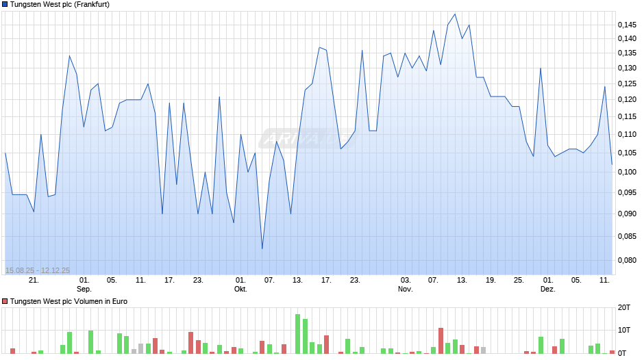This screenshot has width=644, height=360.
Task: Click the 0,095 price axis label
Action: [627, 192]
